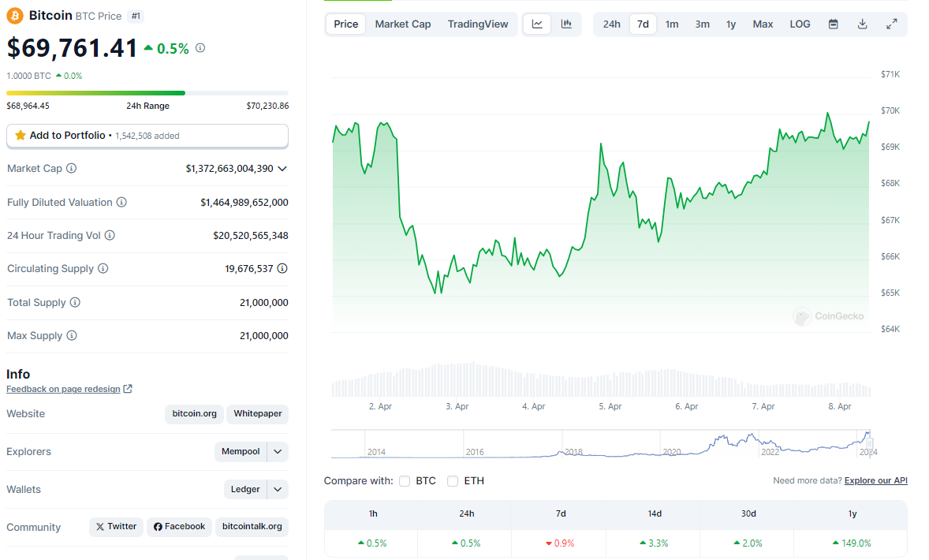Click the 24 Hour Trading Vol info icon
929x560 pixels.
point(110,235)
